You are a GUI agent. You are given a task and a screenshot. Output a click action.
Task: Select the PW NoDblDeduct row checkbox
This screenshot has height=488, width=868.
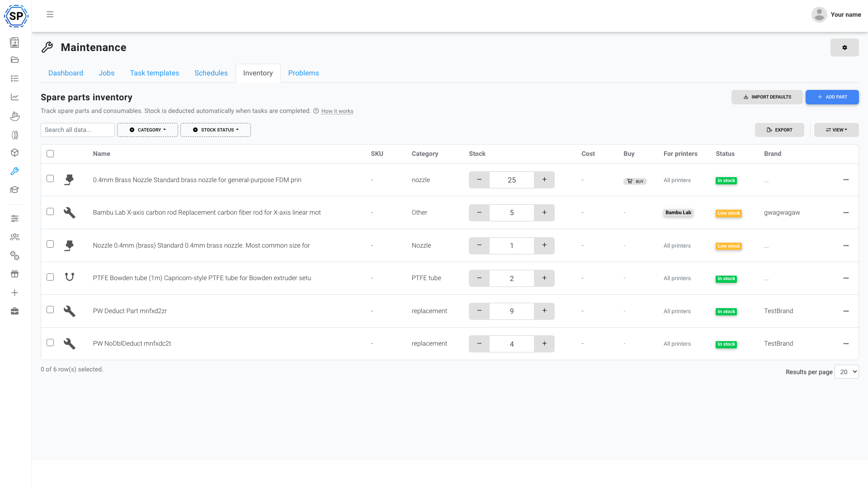pos(50,343)
